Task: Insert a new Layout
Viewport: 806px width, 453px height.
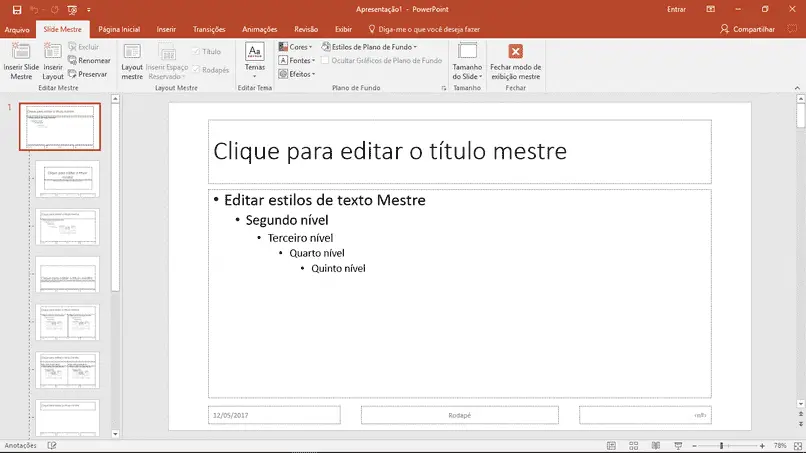Action: coord(53,61)
